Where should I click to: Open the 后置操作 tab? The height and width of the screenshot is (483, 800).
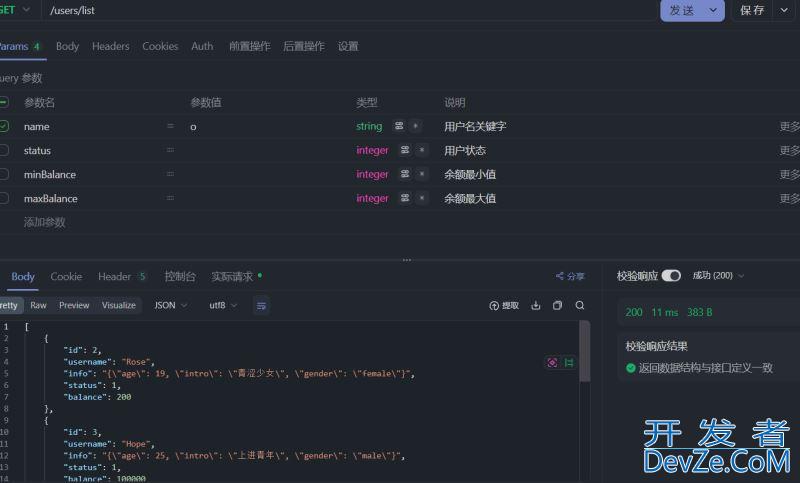(304, 46)
